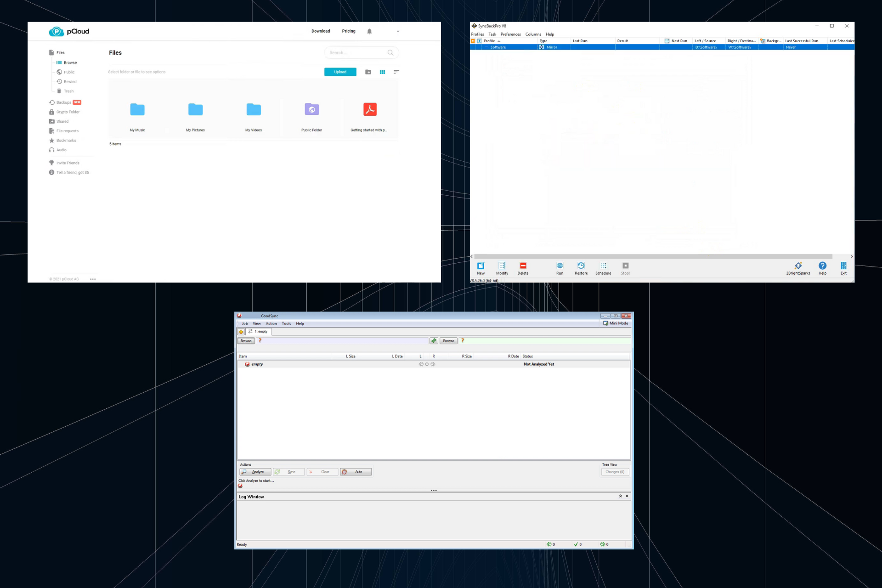Open File requests in pCloud
Screen dimensions: 882x588
[64, 131]
